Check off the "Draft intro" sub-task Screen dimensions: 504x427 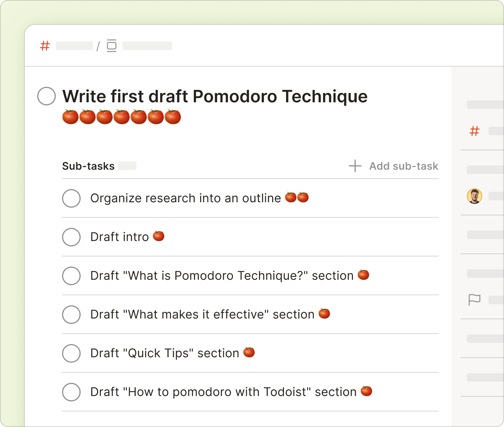(x=71, y=237)
